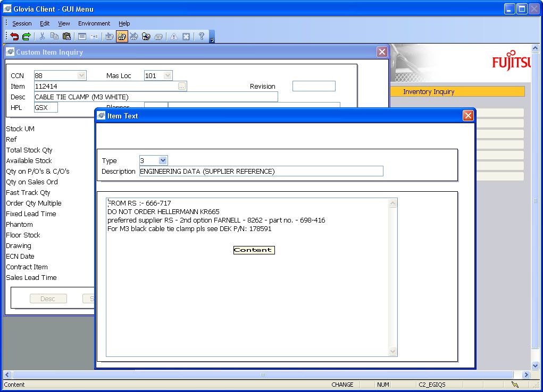Viewport: 543px width, 392px height.
Task: Expand the Type dropdown in Item Text
Action: (x=163, y=160)
